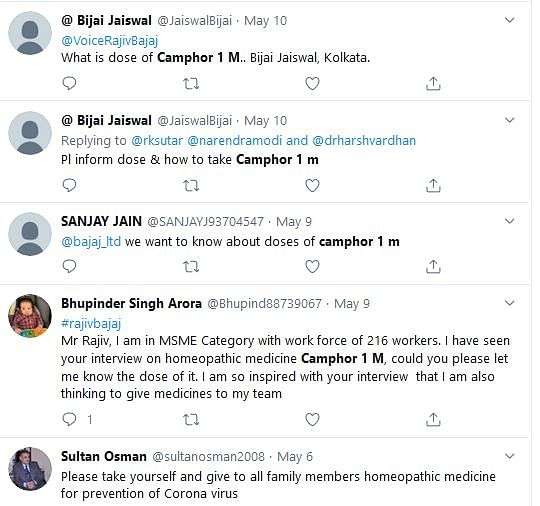Screen dimensions: 540x506
Task: Reply to Bijai Jaiswal's Kolkata tweet
Action: [x=69, y=83]
